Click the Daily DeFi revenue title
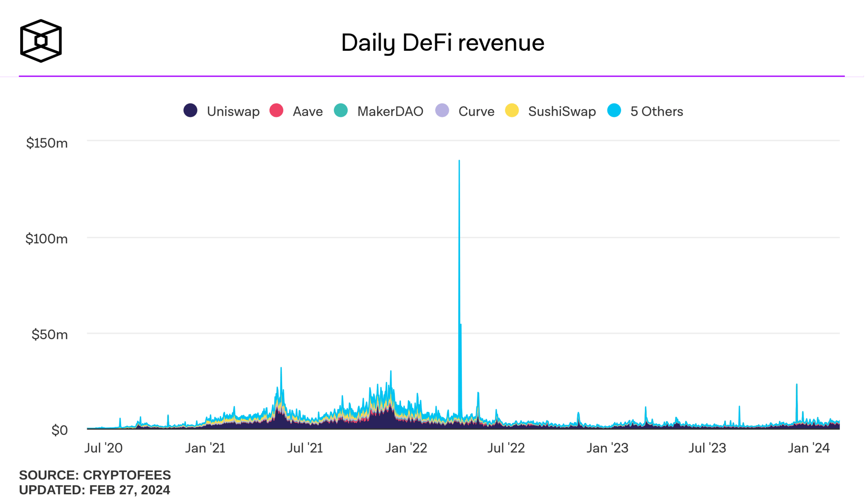 tap(443, 43)
